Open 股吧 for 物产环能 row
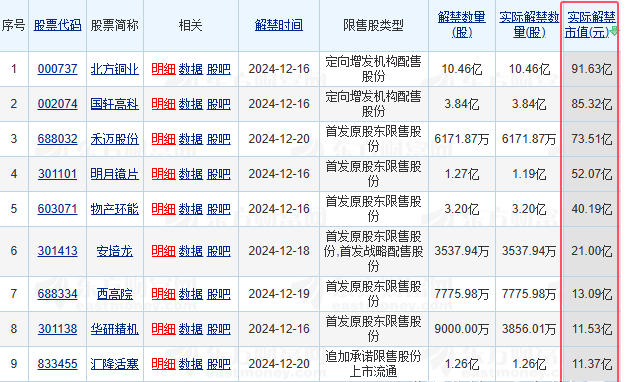 [219, 209]
